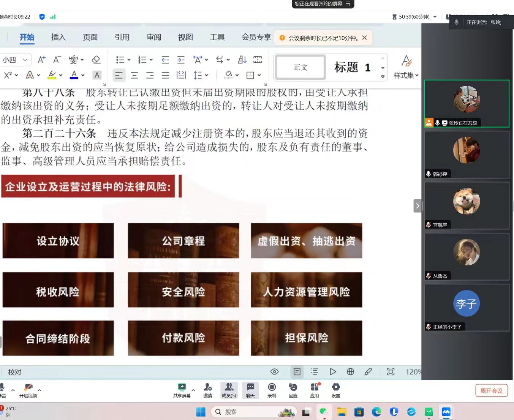Apply the 标题 1 heading style
Image resolution: width=514 pixels, height=420 pixels.
coord(352,67)
